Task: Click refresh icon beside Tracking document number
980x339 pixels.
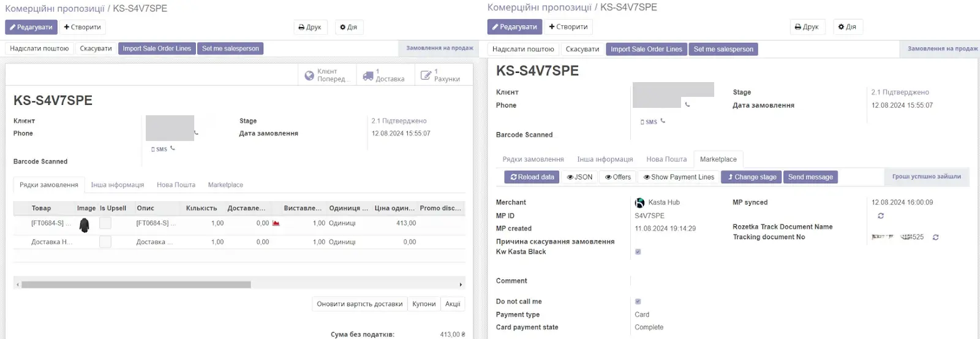Action: (935, 237)
